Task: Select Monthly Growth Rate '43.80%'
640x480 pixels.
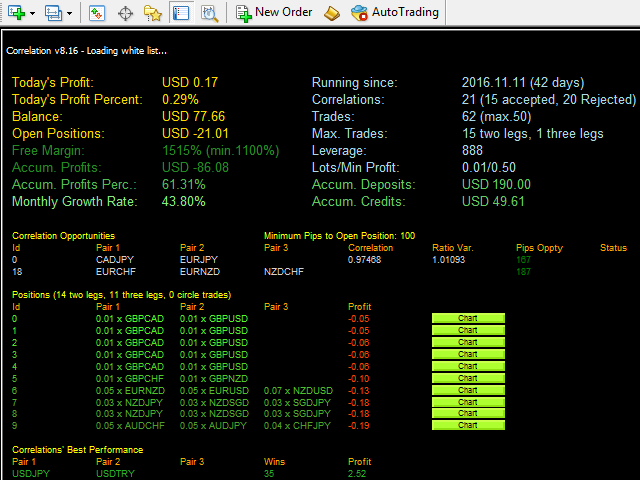Action: 184,202
